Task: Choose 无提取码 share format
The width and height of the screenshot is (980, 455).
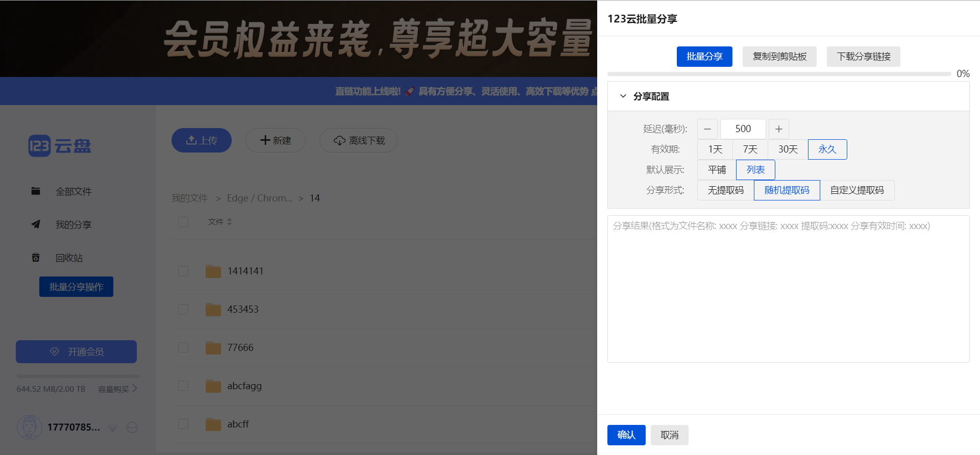Action: [x=725, y=190]
